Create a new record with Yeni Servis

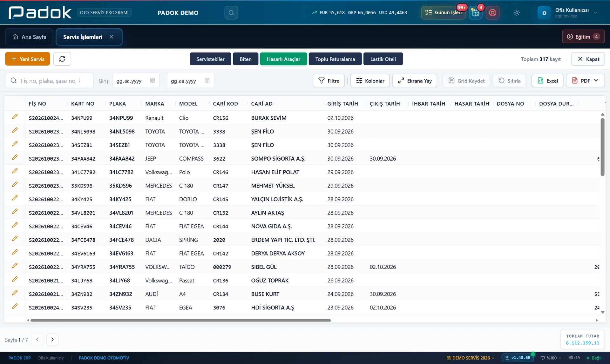point(27,59)
